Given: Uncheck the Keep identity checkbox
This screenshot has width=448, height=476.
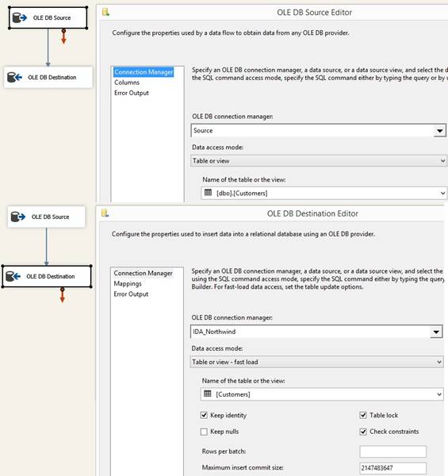Looking at the screenshot, I should [x=204, y=415].
